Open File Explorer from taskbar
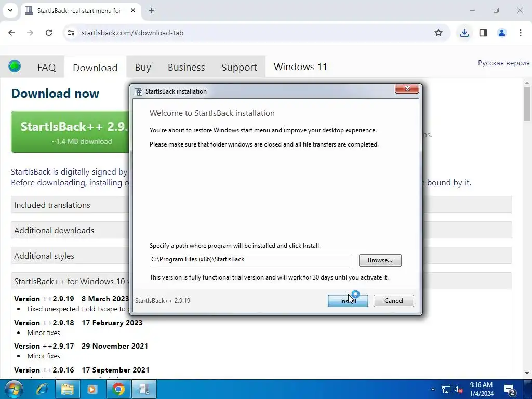This screenshot has width=532, height=399. click(68, 389)
